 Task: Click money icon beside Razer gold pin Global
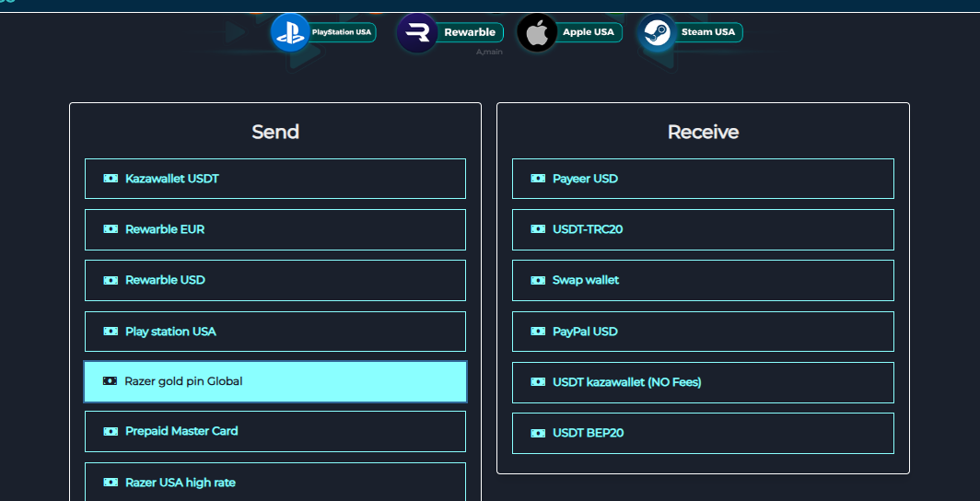[110, 381]
